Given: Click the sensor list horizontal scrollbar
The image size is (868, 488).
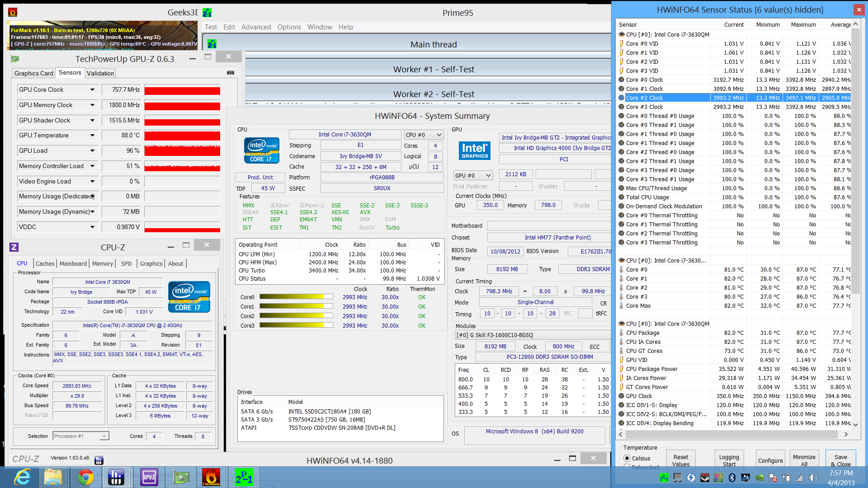Looking at the screenshot, I should 732,434.
